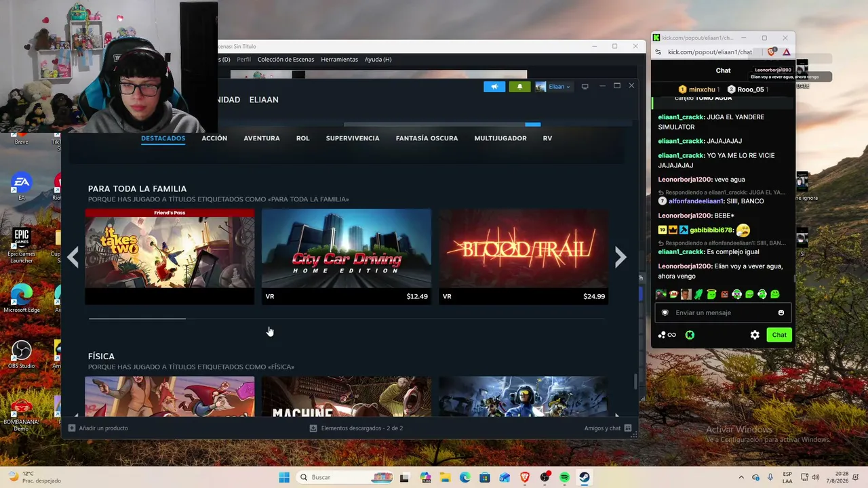Select the FANTASÍA OSCURA category tab
This screenshot has width=868, height=488.
[x=427, y=138]
